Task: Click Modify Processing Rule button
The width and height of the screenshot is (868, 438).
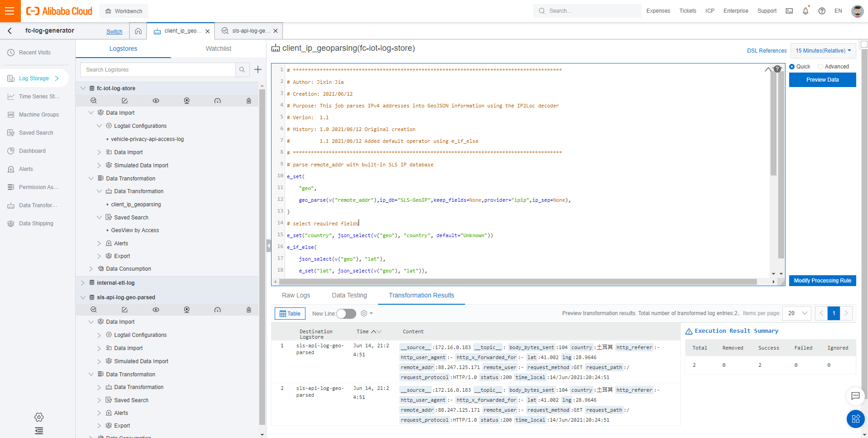Action: coord(823,281)
